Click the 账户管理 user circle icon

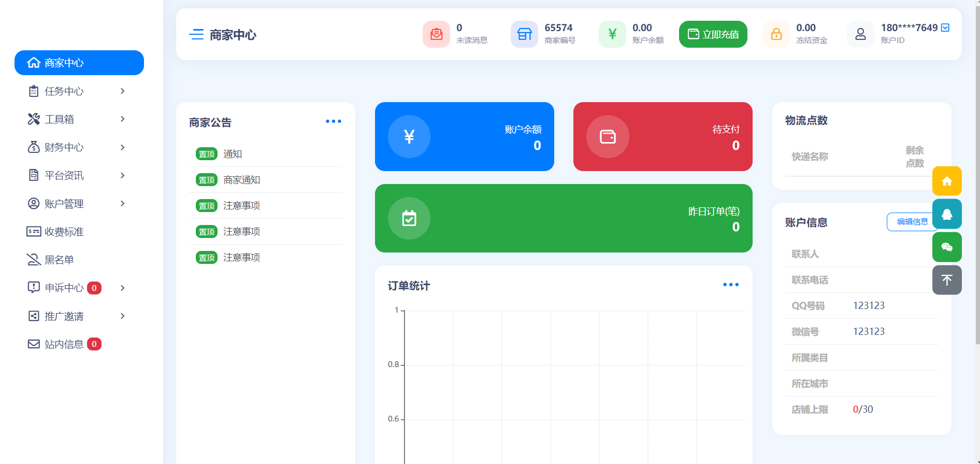coord(34,203)
